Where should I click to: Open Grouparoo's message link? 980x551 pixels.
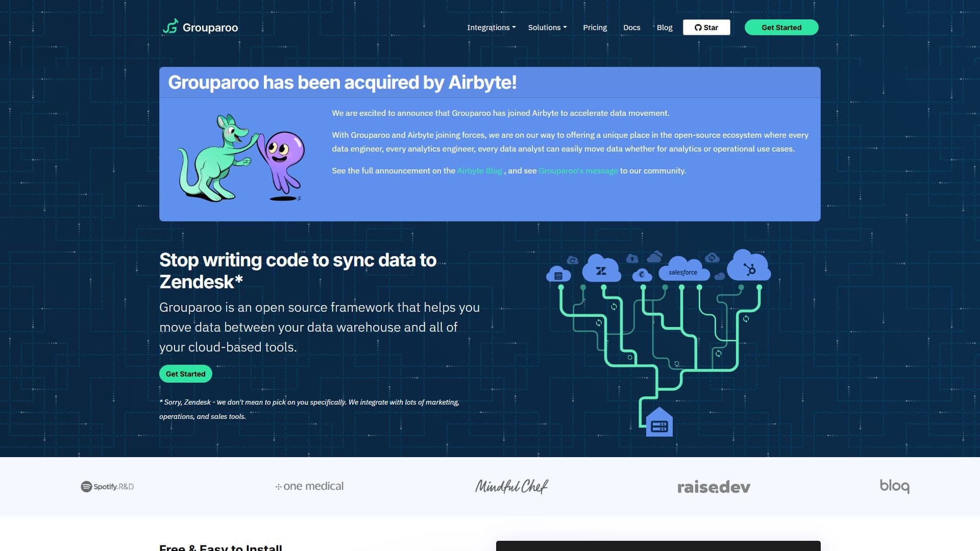578,171
